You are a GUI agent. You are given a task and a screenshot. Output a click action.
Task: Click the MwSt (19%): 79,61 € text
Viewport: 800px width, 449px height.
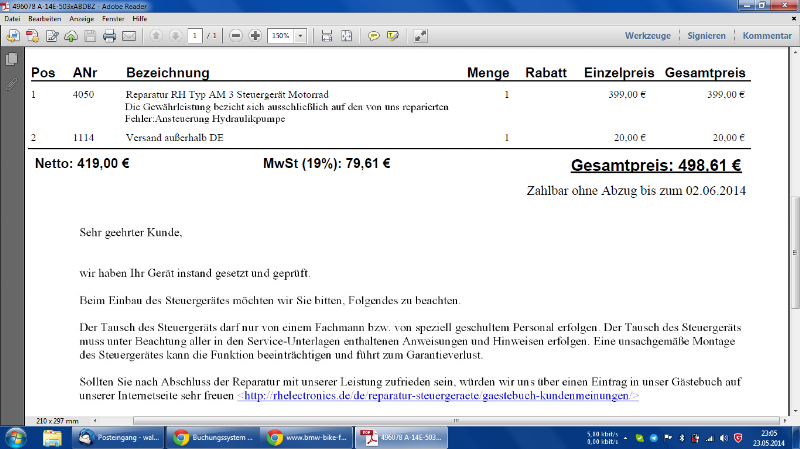point(327,164)
